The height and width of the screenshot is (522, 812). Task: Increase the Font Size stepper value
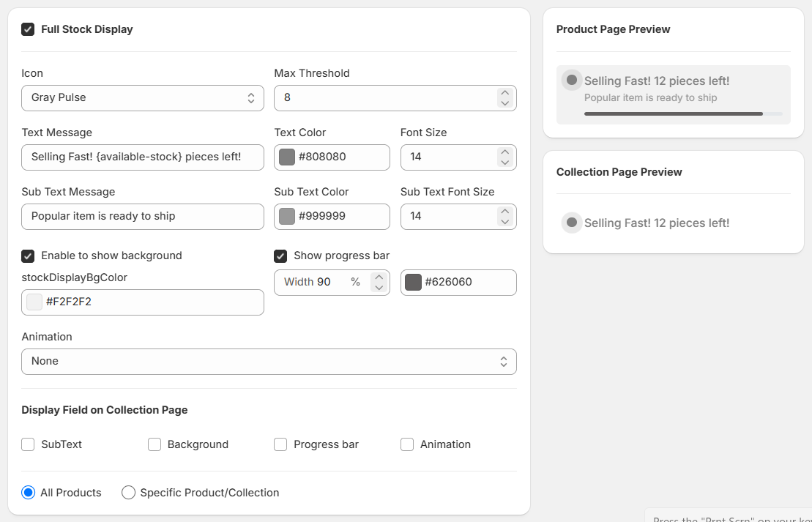[x=505, y=152]
